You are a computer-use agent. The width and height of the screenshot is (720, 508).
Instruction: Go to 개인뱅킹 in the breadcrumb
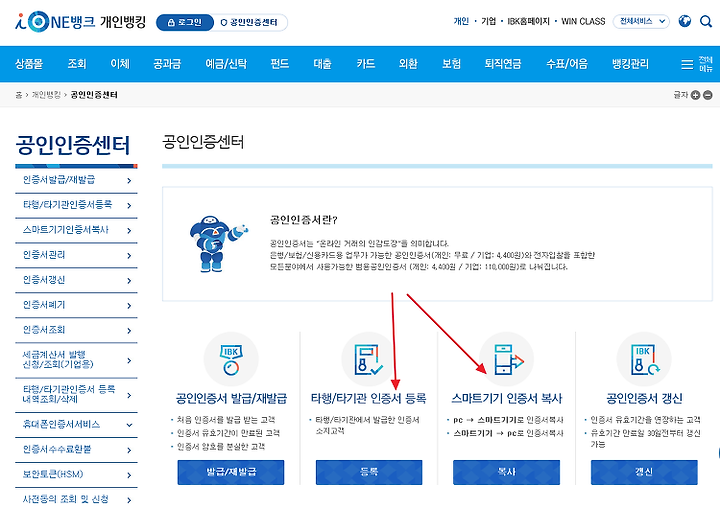46,95
